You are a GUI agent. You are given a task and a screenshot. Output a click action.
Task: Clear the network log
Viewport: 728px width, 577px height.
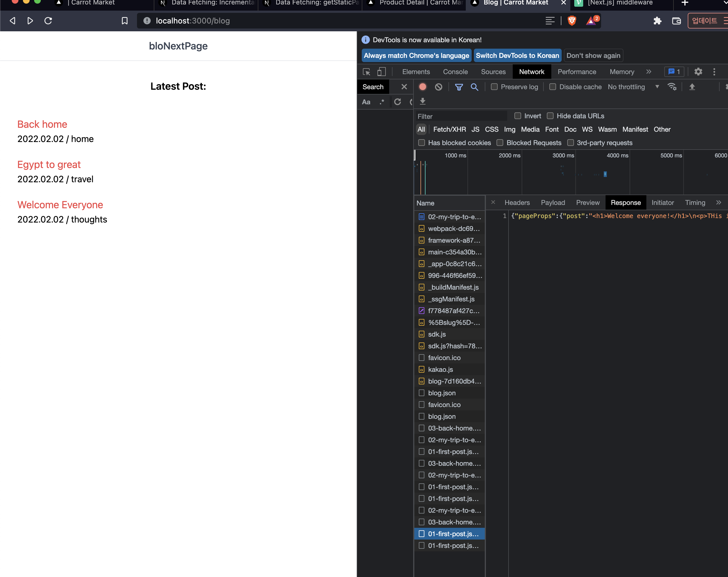click(438, 87)
